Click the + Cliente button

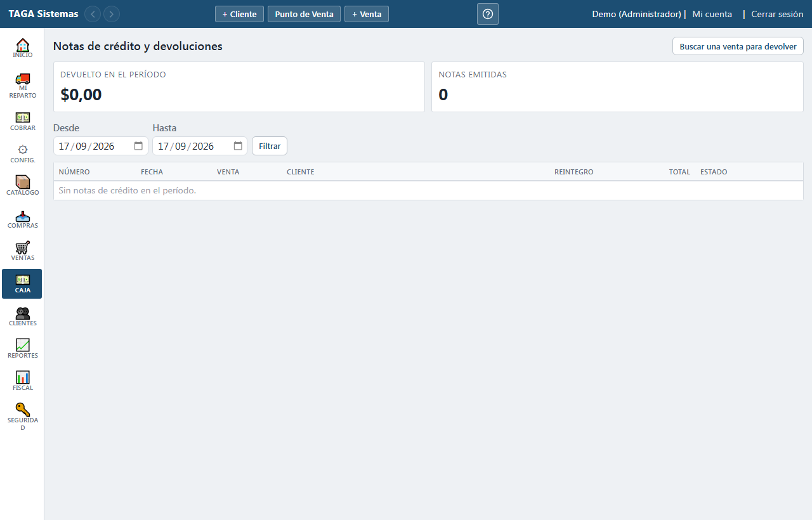click(239, 14)
